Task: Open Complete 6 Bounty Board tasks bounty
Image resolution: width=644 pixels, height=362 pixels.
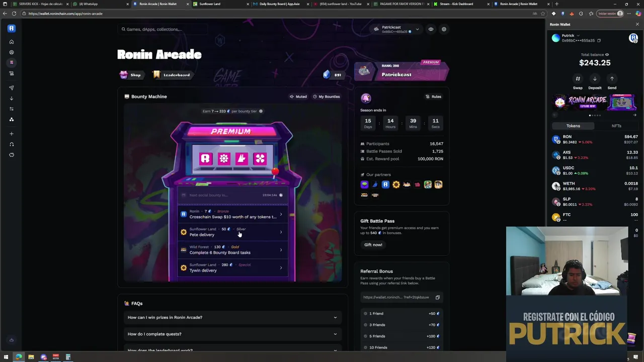Action: pyautogui.click(x=232, y=250)
